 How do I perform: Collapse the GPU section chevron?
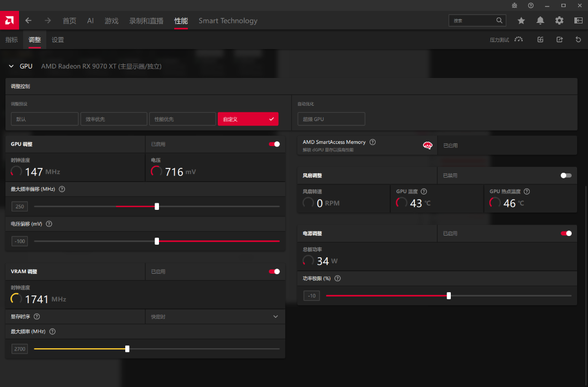pyautogui.click(x=11, y=66)
